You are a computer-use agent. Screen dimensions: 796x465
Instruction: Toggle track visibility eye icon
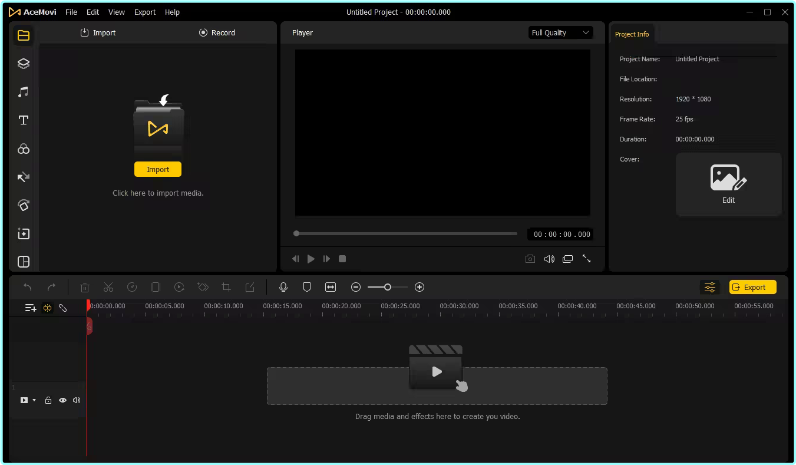pos(62,400)
